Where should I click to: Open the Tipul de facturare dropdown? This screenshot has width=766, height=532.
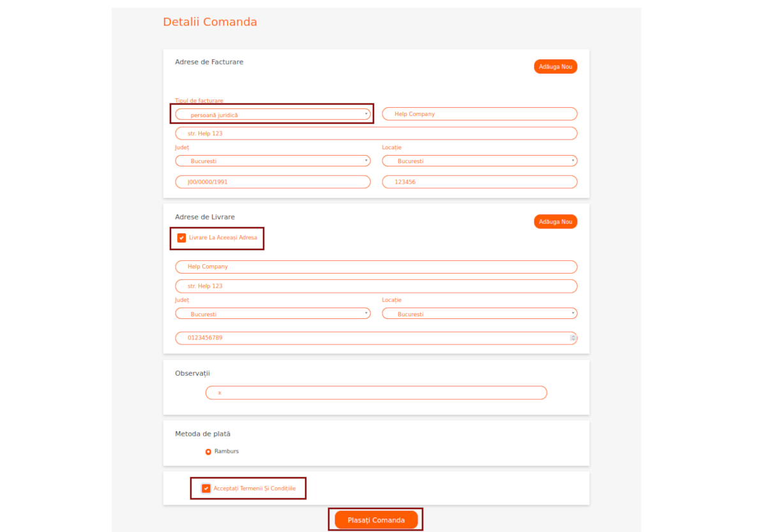[x=273, y=114]
